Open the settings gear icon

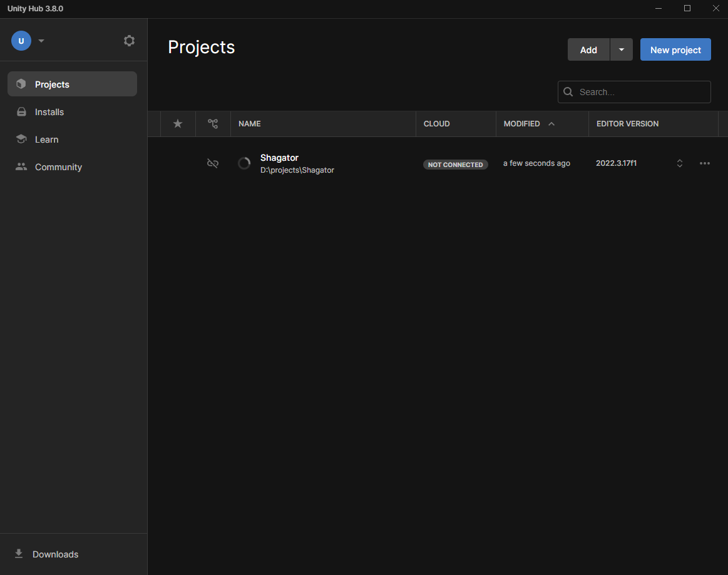129,41
